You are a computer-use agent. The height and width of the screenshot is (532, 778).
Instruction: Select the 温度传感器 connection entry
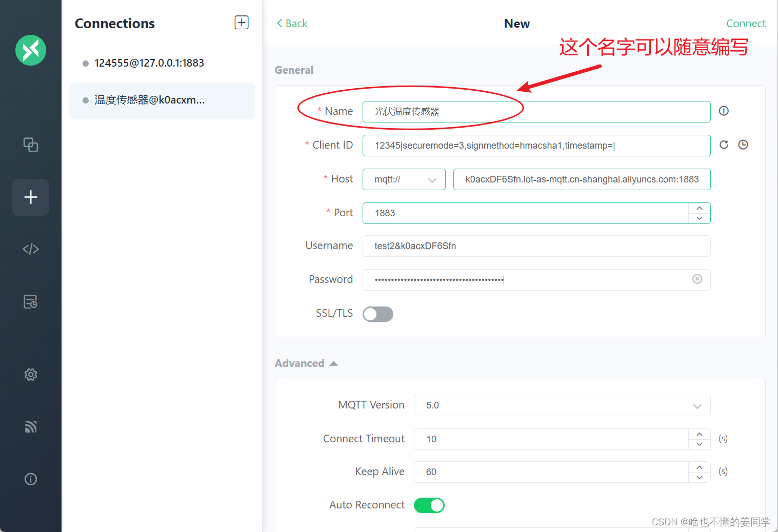(x=149, y=100)
